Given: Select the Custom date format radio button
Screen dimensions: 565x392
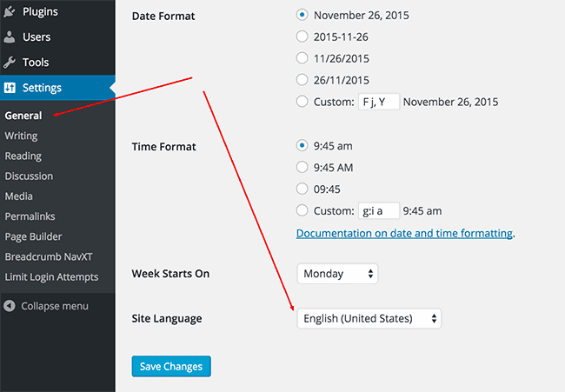Looking at the screenshot, I should point(302,101).
